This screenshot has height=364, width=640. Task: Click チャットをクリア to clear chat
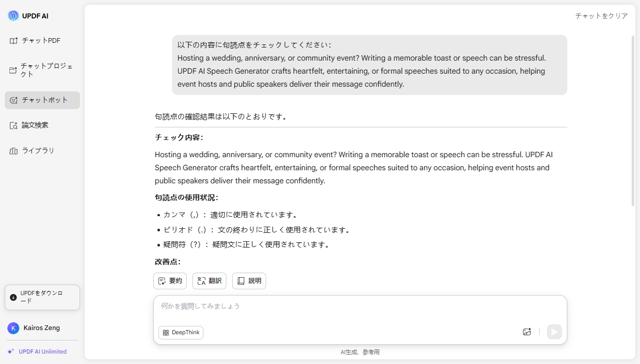click(x=601, y=16)
